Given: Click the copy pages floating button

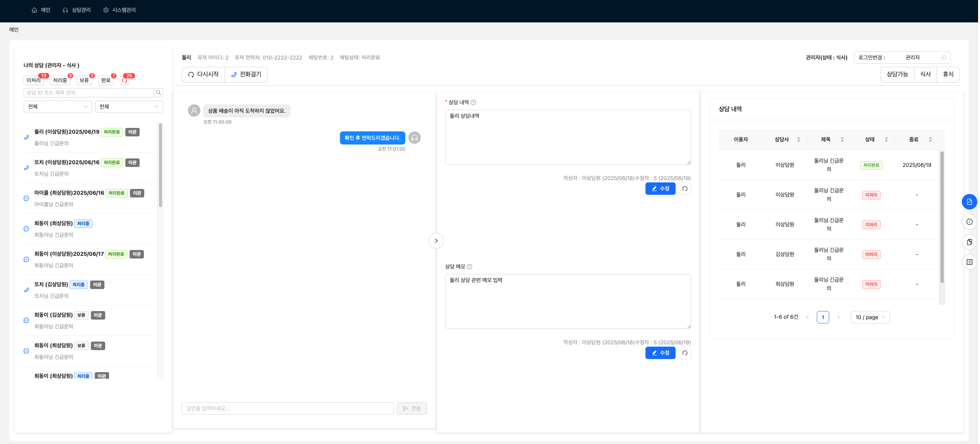Looking at the screenshot, I should click(969, 242).
